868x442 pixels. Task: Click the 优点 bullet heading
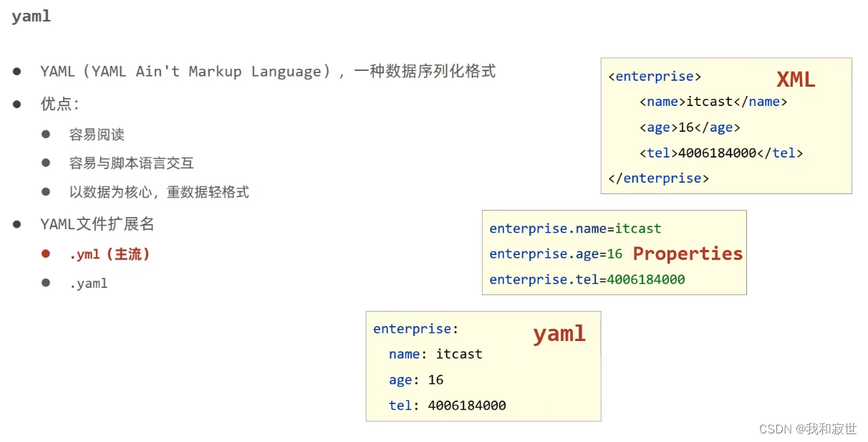pos(59,104)
